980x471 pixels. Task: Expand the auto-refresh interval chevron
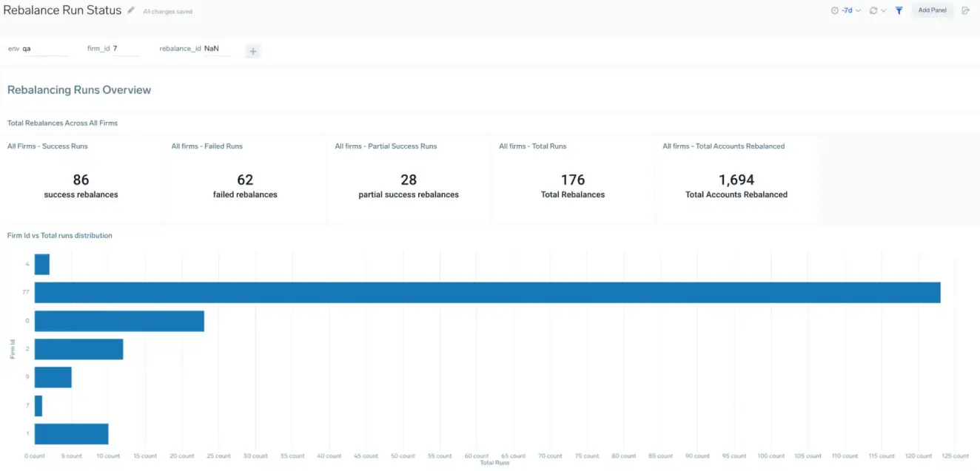tap(883, 10)
